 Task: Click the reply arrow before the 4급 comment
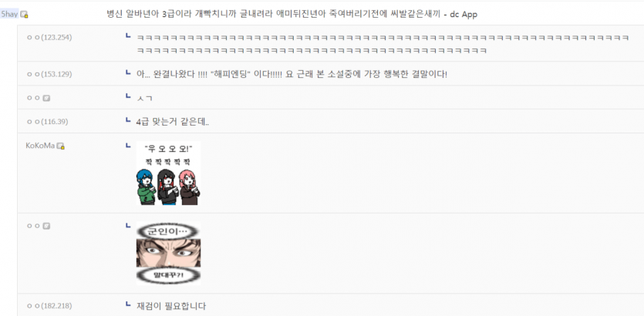coord(128,121)
